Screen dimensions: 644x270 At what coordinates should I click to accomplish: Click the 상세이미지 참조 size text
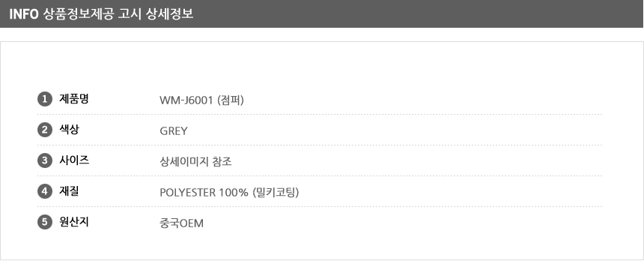point(195,161)
